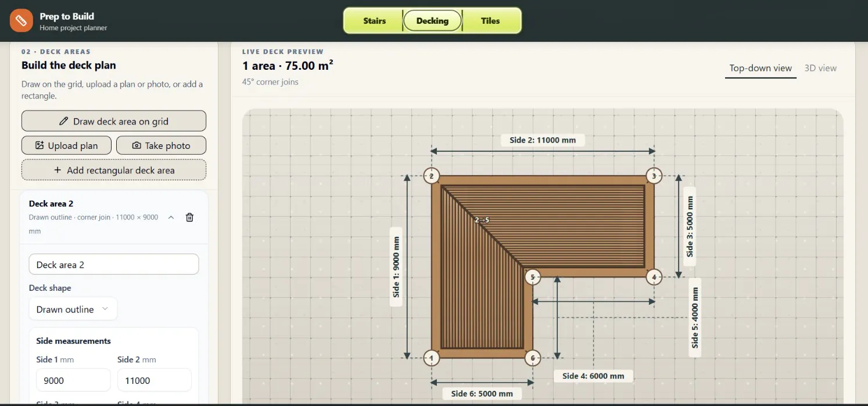
Task: Click the Side 4: 6000 mm label
Action: click(x=593, y=376)
